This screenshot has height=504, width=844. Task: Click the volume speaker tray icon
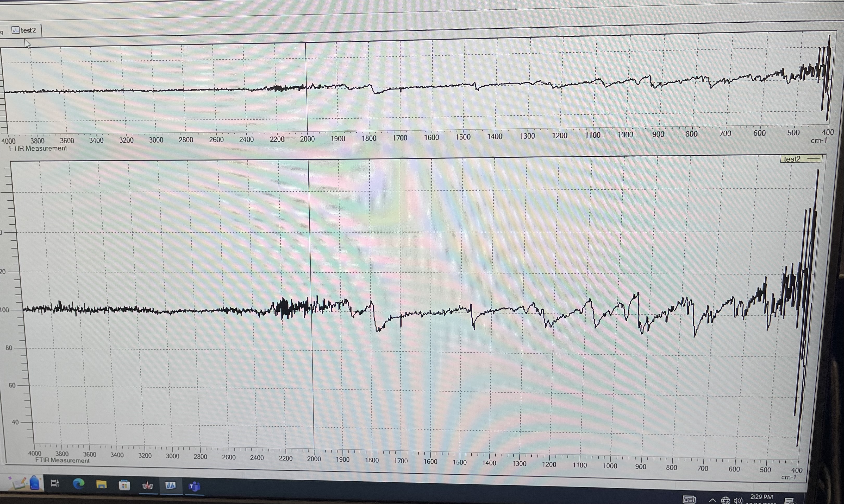click(737, 501)
